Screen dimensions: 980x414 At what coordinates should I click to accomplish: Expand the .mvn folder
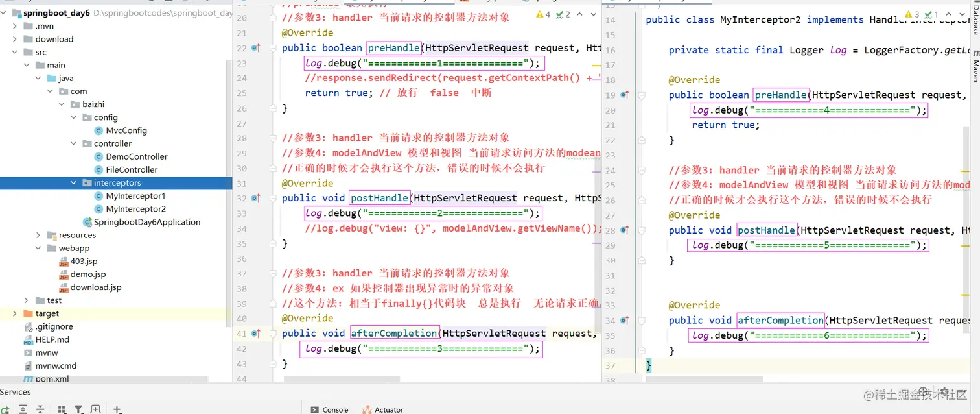click(15, 26)
